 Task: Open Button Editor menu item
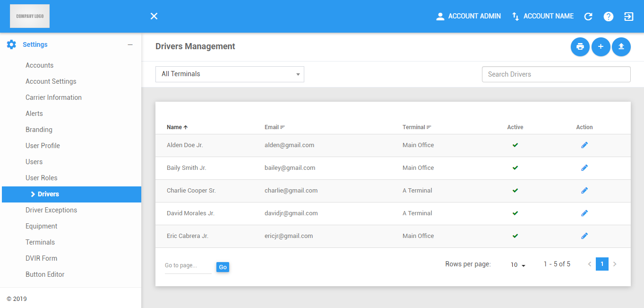tap(45, 274)
